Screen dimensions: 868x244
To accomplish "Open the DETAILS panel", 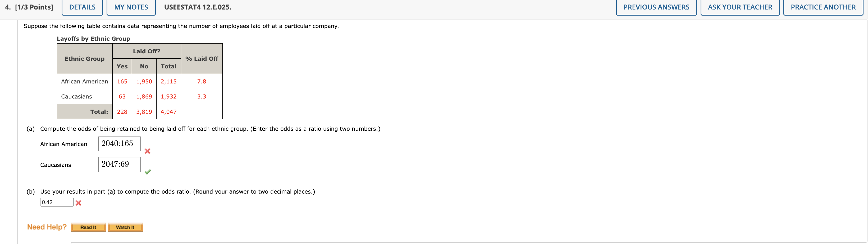I will 82,7.
